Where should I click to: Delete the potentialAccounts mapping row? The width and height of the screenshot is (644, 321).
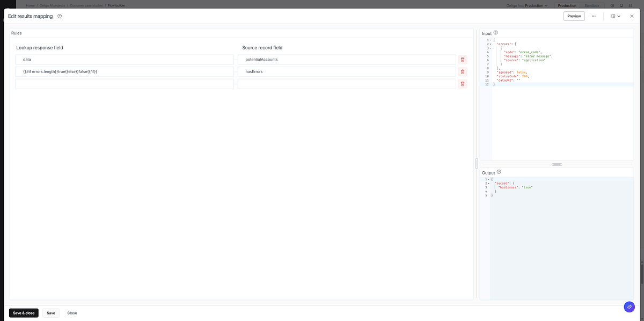[463, 60]
